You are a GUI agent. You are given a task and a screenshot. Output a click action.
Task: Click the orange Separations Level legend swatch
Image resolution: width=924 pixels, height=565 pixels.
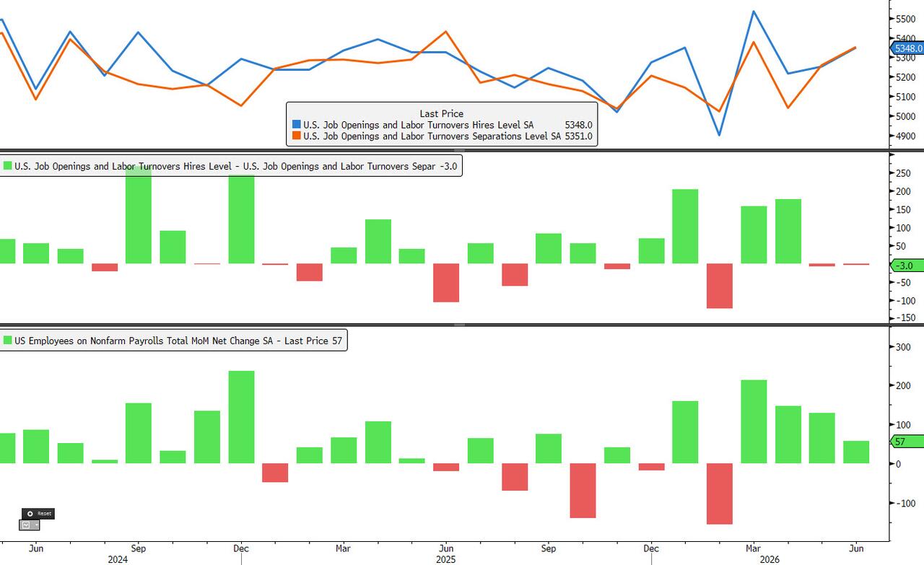tap(296, 136)
